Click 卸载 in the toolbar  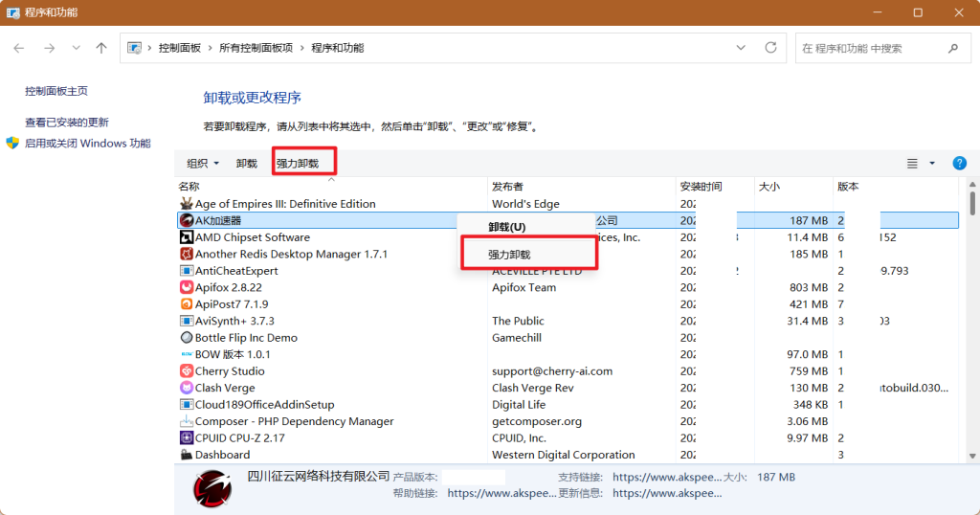click(247, 163)
